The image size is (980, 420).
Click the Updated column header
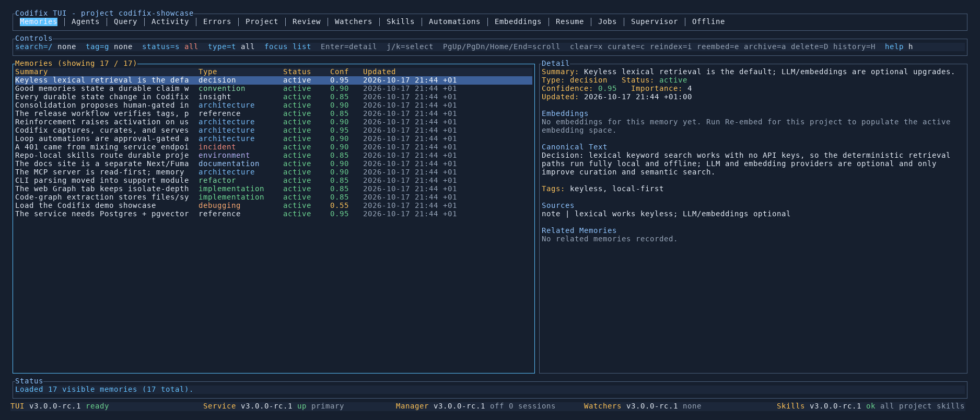[x=379, y=72]
